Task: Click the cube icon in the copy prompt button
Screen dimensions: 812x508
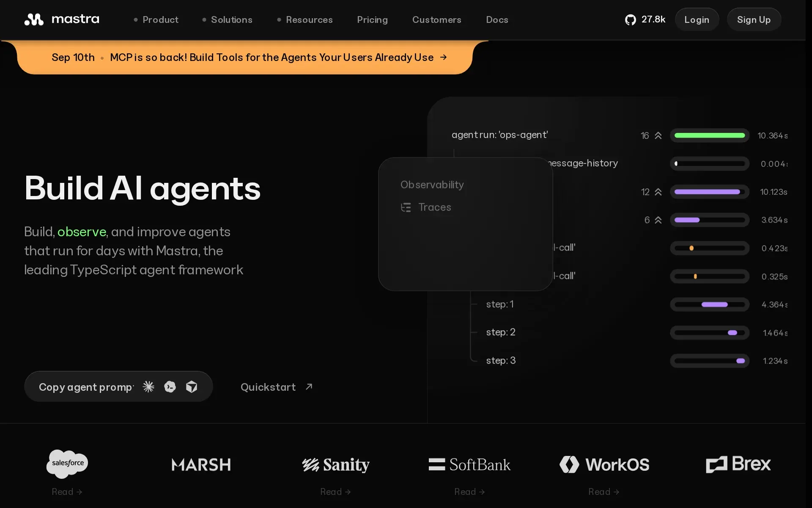Action: coord(192,387)
